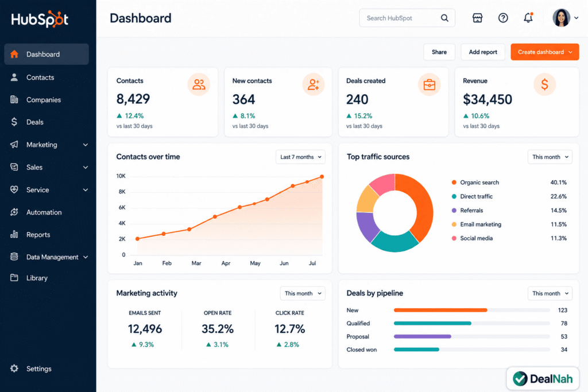Click the user profile avatar
Image resolution: width=588 pixels, height=392 pixels.
click(561, 18)
